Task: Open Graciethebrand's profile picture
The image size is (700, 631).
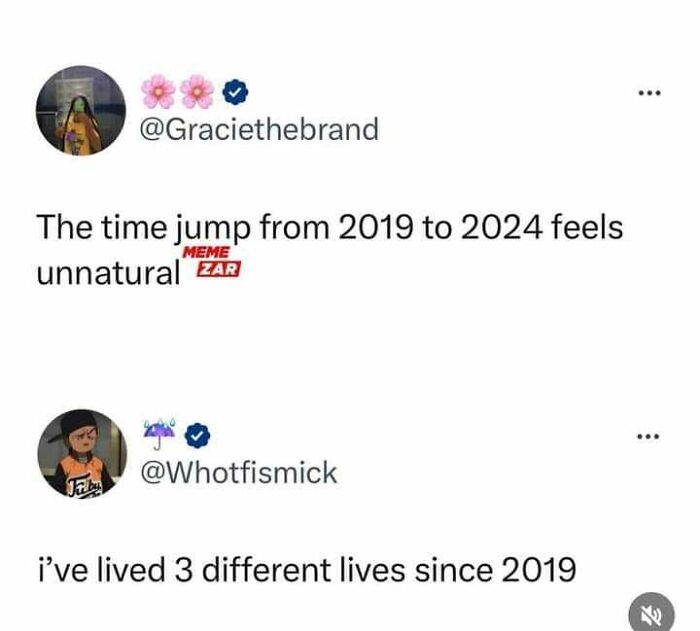Action: tap(81, 111)
